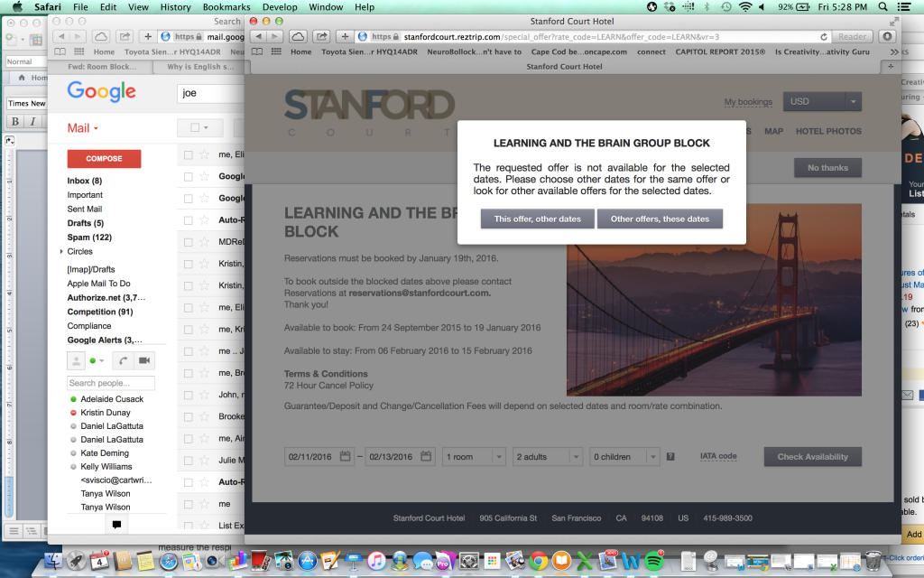This screenshot has height=578, width=924.
Task: Open check-out date calendar icon beside 02/13/2016
Action: tap(426, 456)
